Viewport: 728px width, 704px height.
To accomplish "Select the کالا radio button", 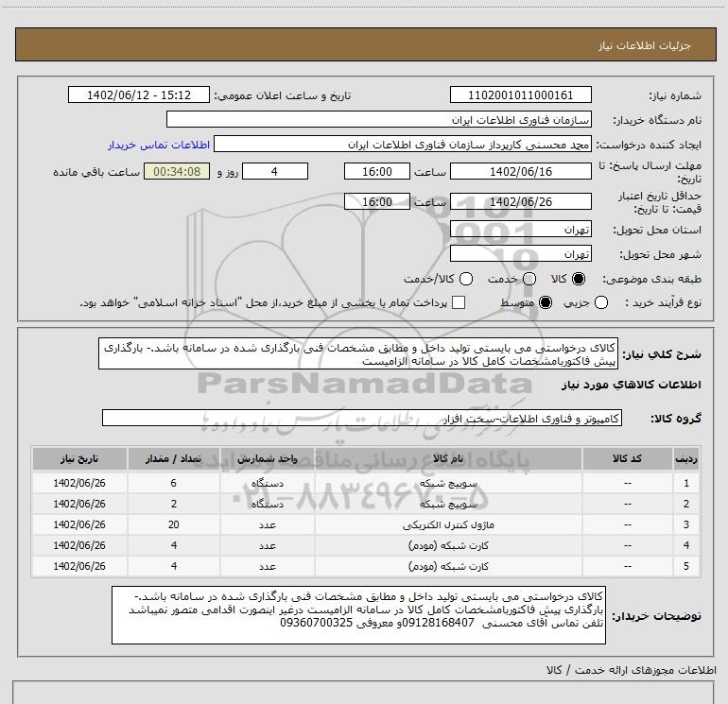I will [x=579, y=279].
